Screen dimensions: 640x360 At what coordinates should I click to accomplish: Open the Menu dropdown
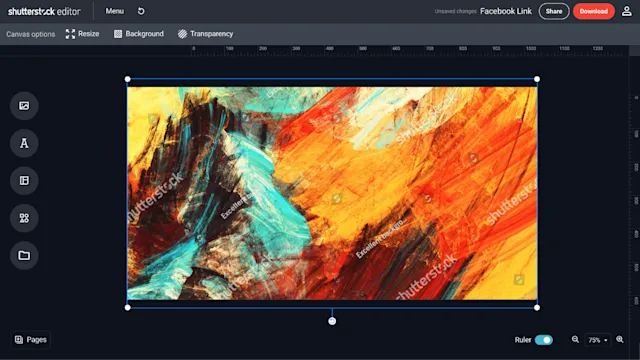click(x=115, y=11)
